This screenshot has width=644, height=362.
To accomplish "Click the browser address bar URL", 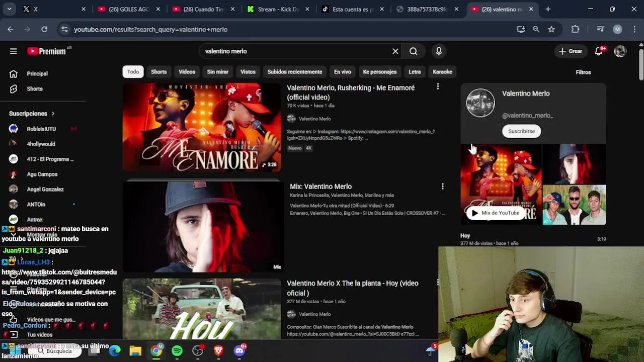I will click(150, 29).
